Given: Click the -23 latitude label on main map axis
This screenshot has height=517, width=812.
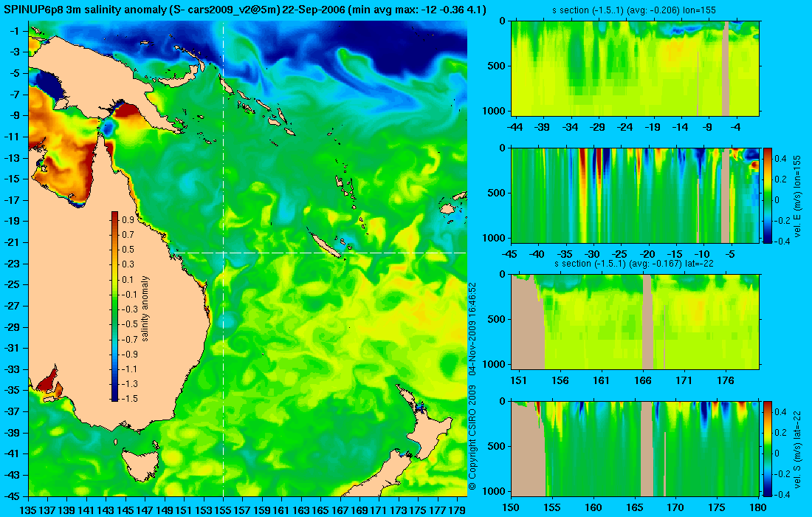Looking at the screenshot, I should (13, 263).
